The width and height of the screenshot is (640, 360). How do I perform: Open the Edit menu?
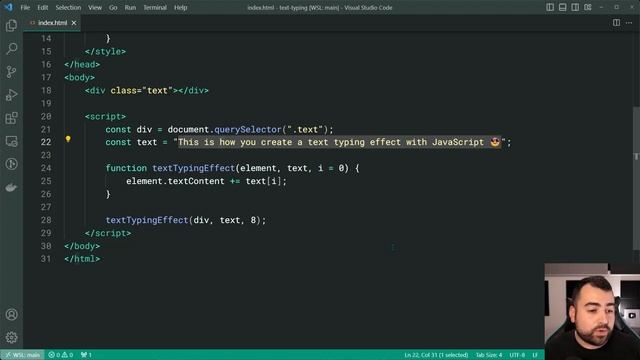click(x=42, y=7)
